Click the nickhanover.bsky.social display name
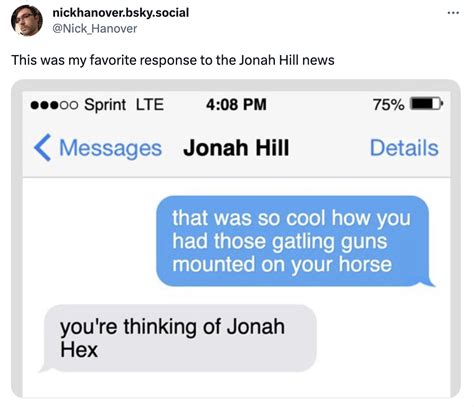The image size is (474, 407). click(x=121, y=13)
